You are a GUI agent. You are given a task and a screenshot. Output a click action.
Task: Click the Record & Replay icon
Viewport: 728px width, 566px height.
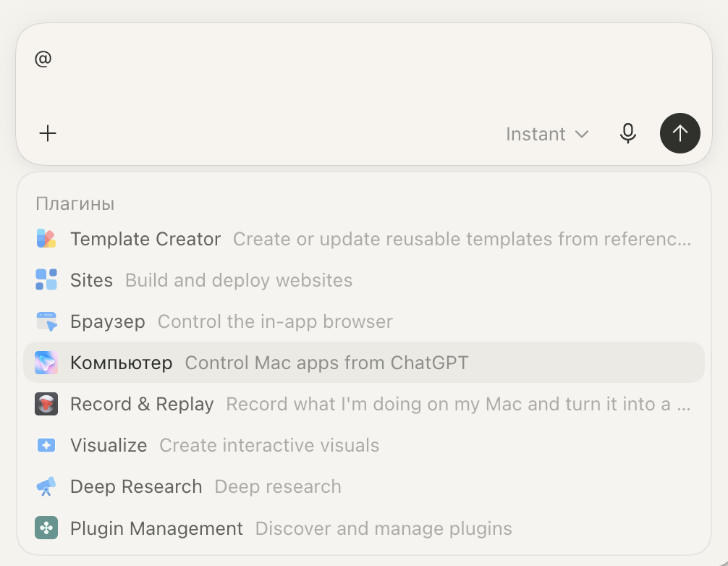(46, 404)
